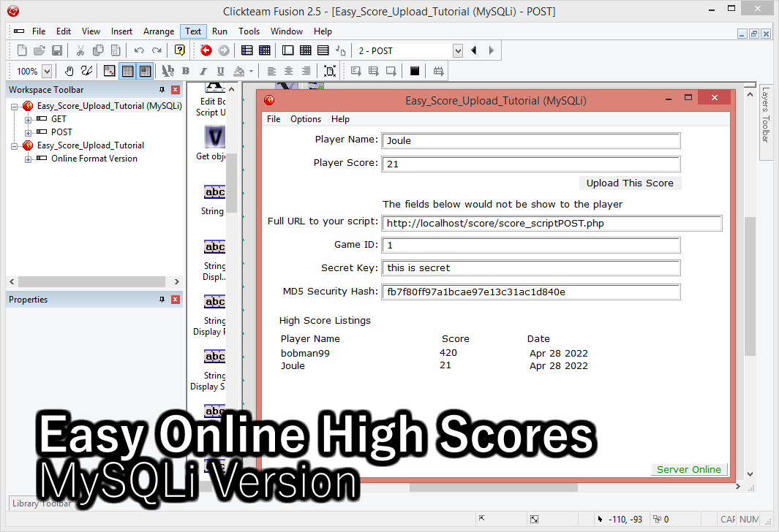Open the Layers Toolbar side tab
The width and height of the screenshot is (779, 532).
(766, 121)
